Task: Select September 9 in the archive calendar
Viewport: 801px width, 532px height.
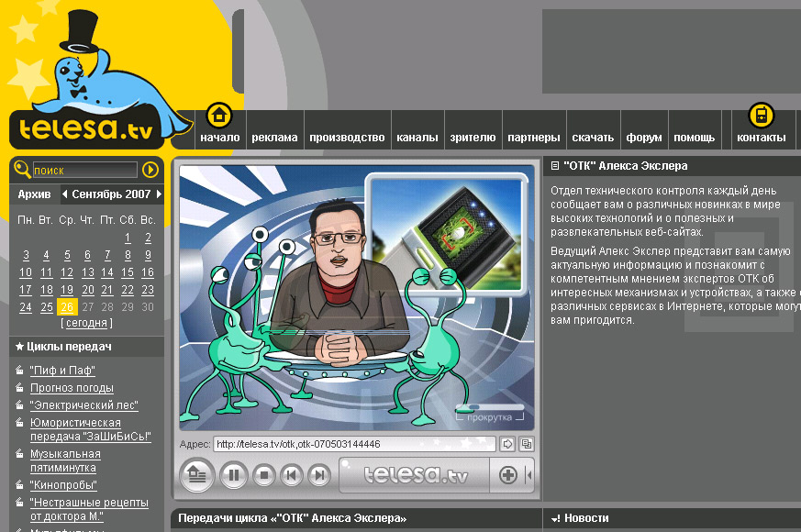Action: click(148, 255)
